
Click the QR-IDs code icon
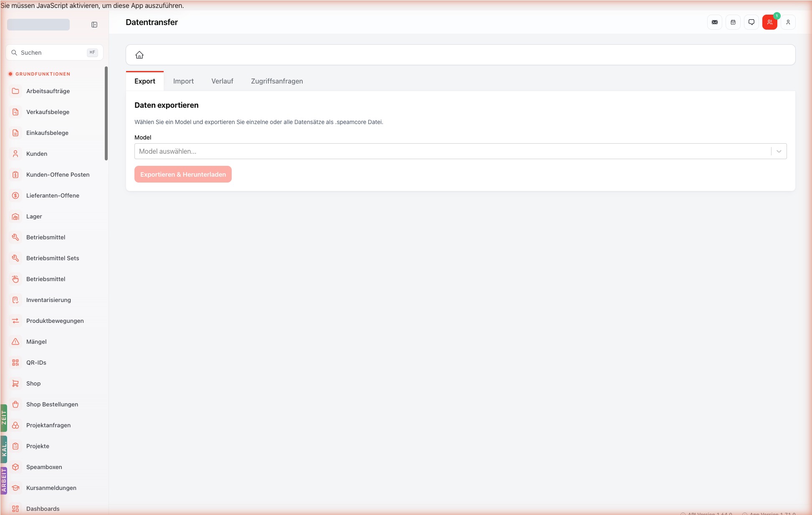tap(15, 363)
